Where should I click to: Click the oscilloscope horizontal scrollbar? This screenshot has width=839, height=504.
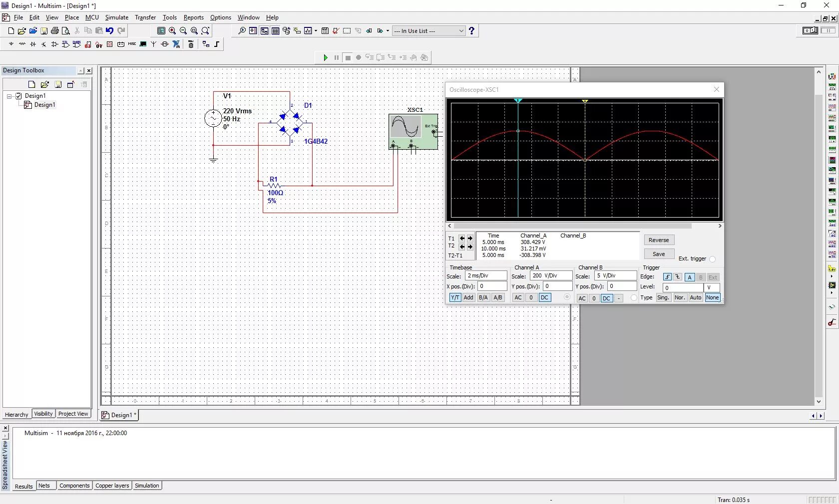(572, 226)
